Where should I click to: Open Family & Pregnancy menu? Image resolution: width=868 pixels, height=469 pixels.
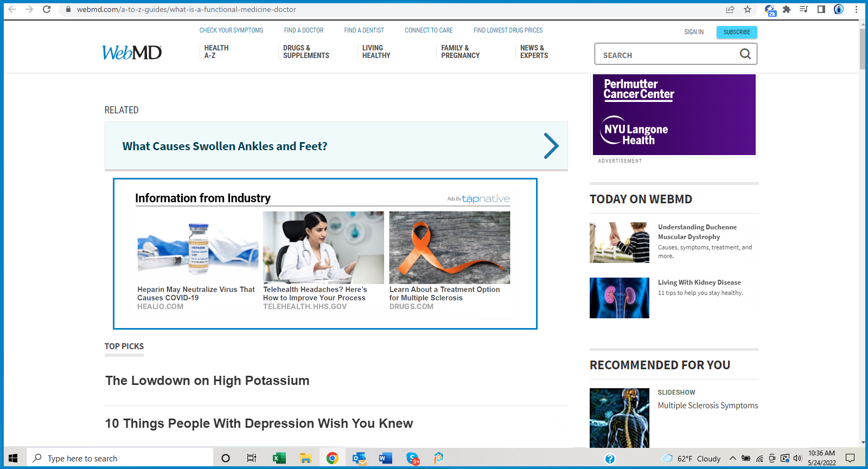pyautogui.click(x=460, y=52)
